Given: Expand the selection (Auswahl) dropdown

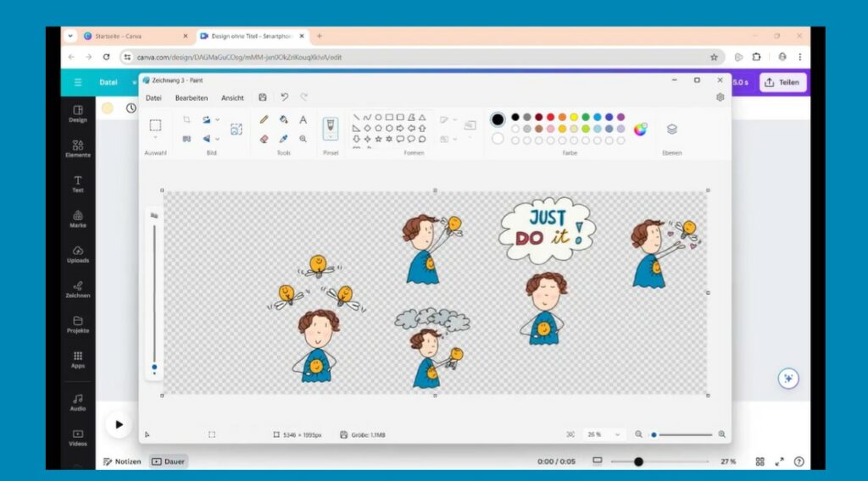Looking at the screenshot, I should [x=155, y=138].
